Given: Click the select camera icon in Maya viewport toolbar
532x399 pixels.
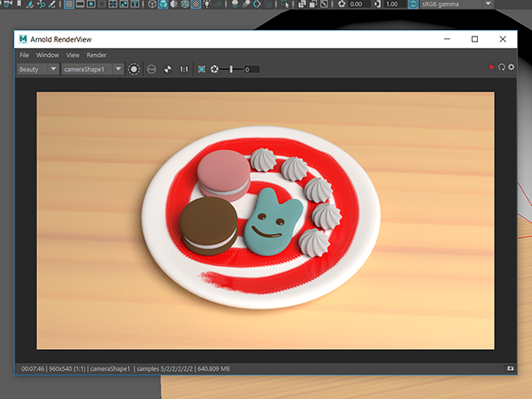Looking at the screenshot, I should pyautogui.click(x=7, y=4).
